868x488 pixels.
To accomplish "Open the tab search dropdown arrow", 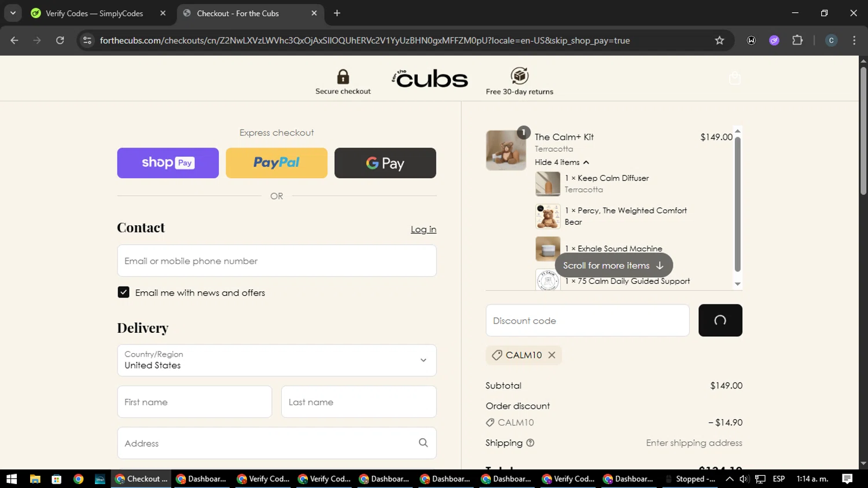I will click(x=13, y=13).
